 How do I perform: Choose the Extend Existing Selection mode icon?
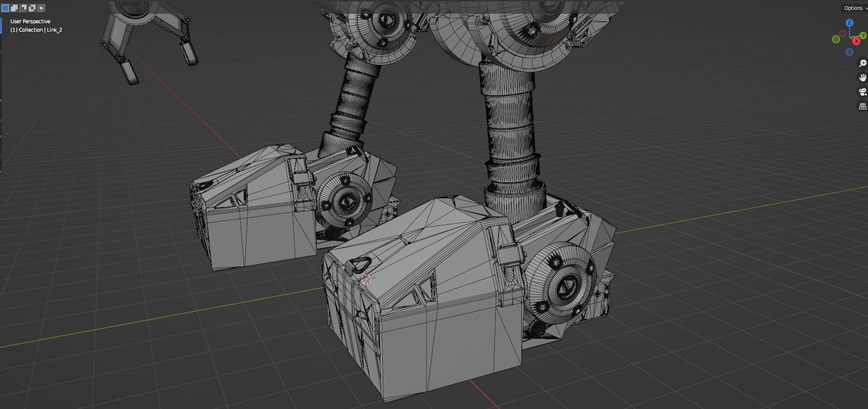click(14, 8)
